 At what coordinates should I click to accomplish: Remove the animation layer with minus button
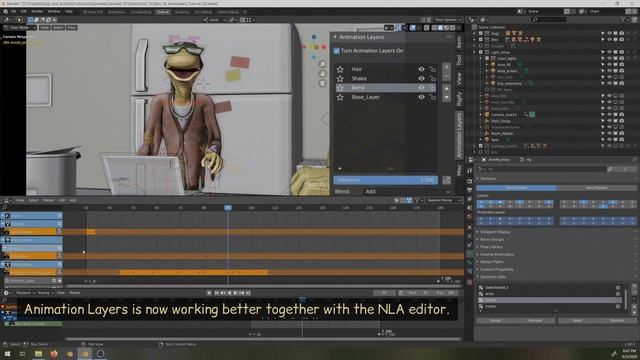coord(447,76)
